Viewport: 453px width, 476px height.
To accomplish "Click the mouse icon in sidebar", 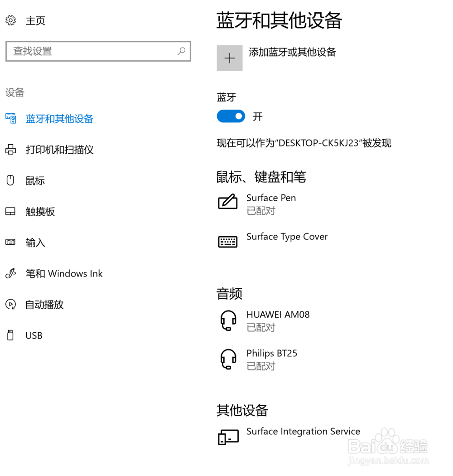I will [x=10, y=180].
